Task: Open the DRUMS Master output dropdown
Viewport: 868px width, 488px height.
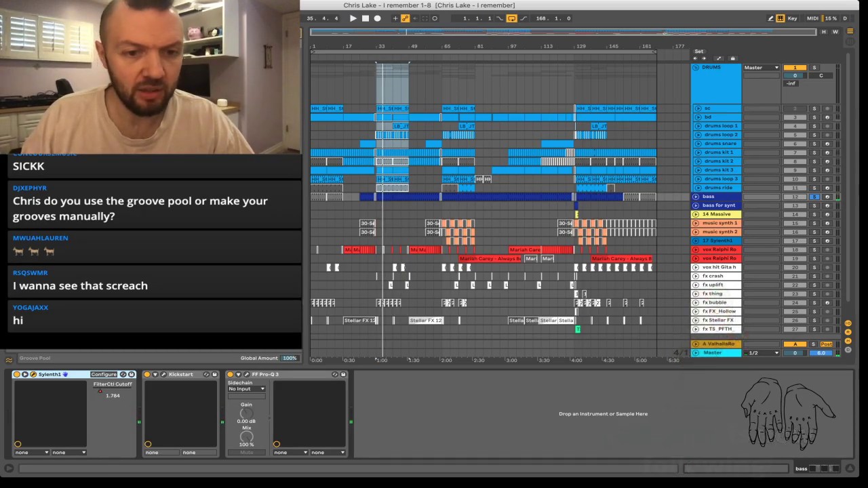Action: pos(762,68)
